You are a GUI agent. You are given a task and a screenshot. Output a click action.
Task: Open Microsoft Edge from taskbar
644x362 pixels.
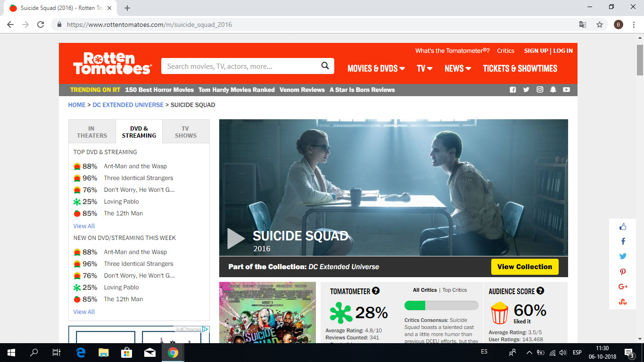point(81,353)
